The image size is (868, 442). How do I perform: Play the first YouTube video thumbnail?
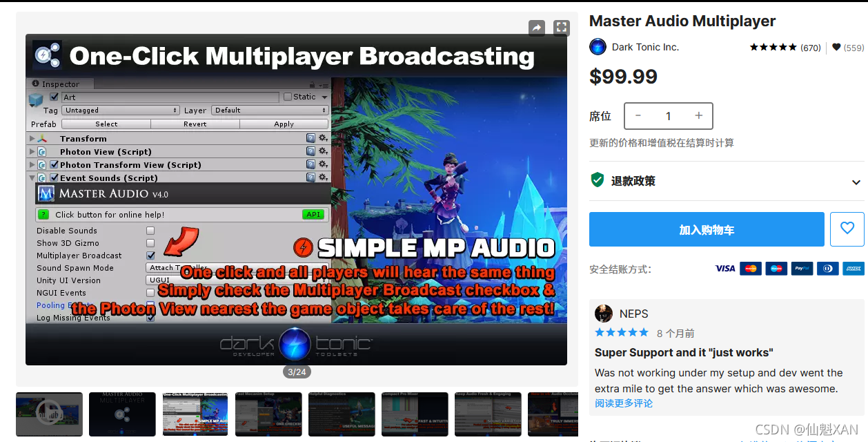[x=49, y=414]
